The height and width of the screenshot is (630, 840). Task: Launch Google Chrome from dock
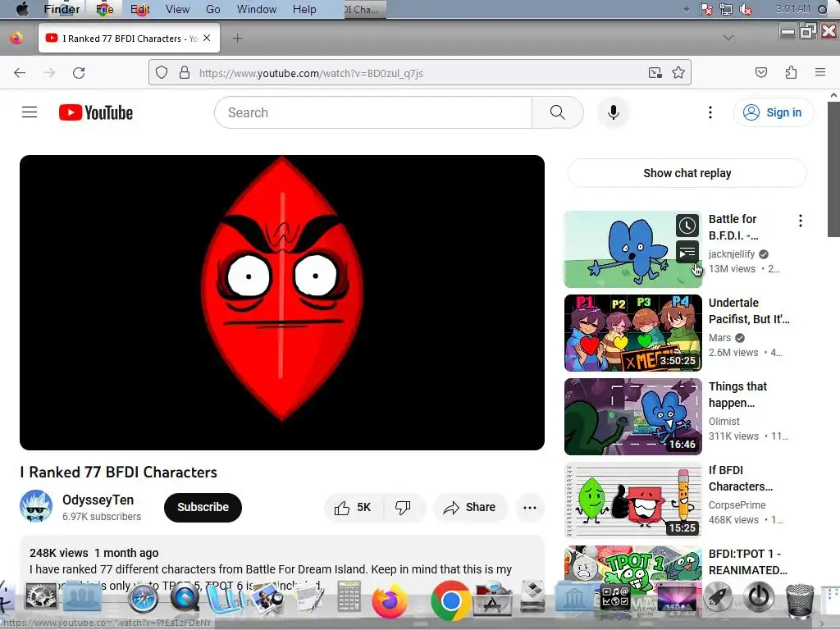point(450,600)
